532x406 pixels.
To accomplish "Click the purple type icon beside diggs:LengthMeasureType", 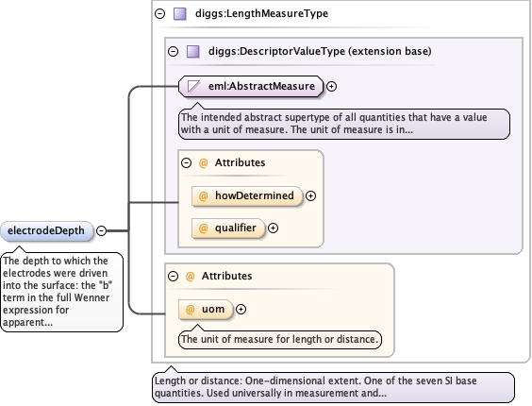I will click(180, 14).
